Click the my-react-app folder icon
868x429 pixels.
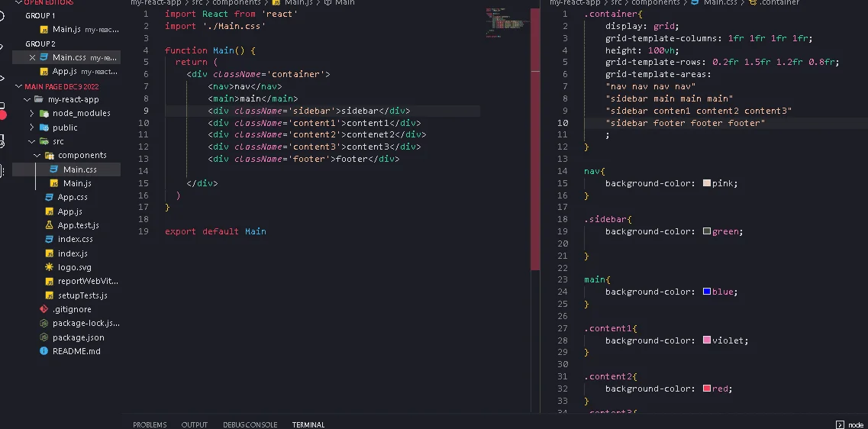(38, 100)
